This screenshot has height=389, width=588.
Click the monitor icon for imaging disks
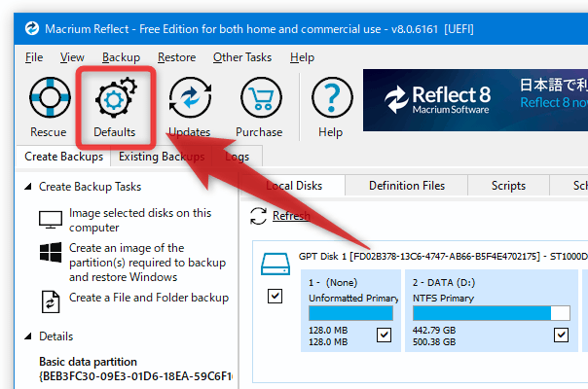[x=51, y=220]
